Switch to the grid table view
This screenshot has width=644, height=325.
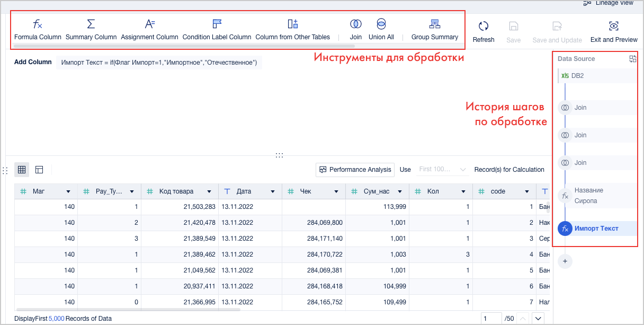click(x=22, y=170)
